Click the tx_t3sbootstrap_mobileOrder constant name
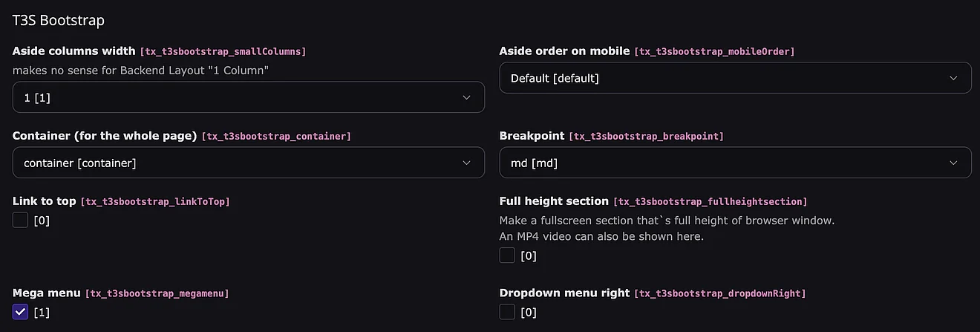Screen dimensions: 980x332 coord(713,52)
